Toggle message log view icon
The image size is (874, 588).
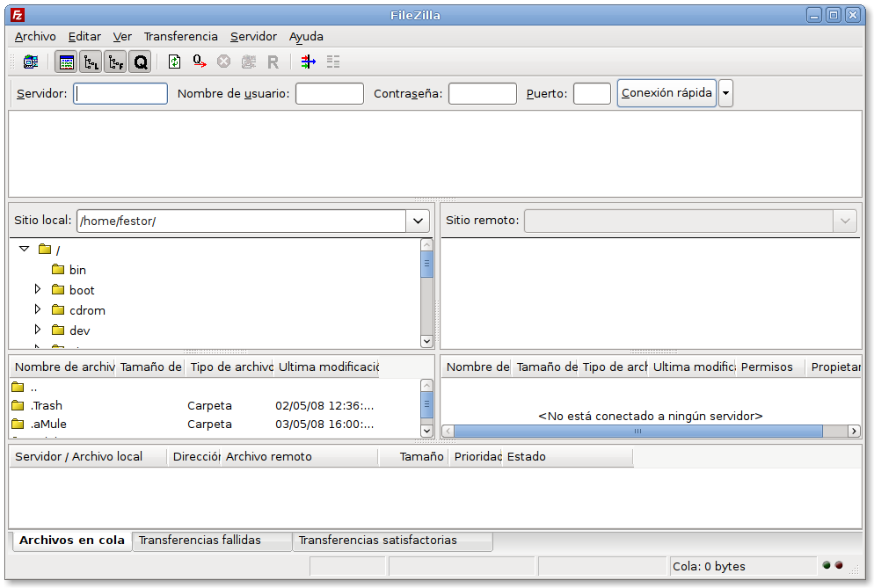[x=66, y=62]
